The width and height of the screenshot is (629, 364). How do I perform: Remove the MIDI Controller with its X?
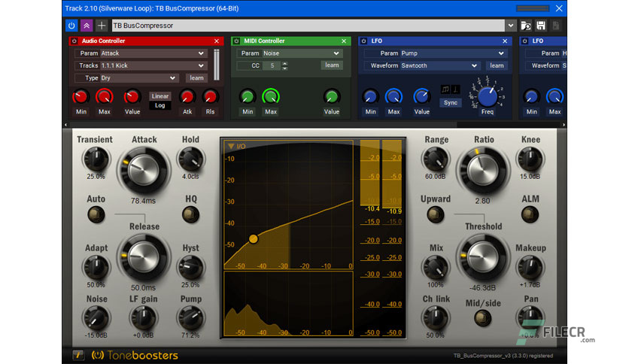[344, 41]
